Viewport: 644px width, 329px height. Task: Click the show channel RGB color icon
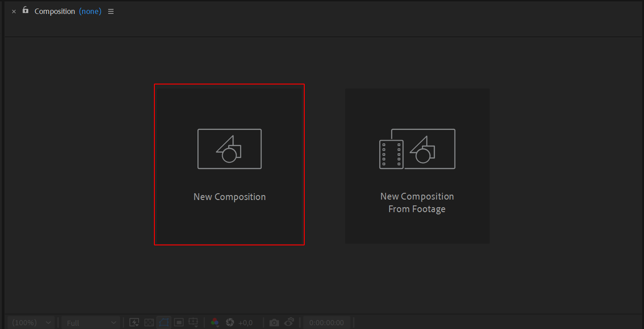[x=215, y=323]
